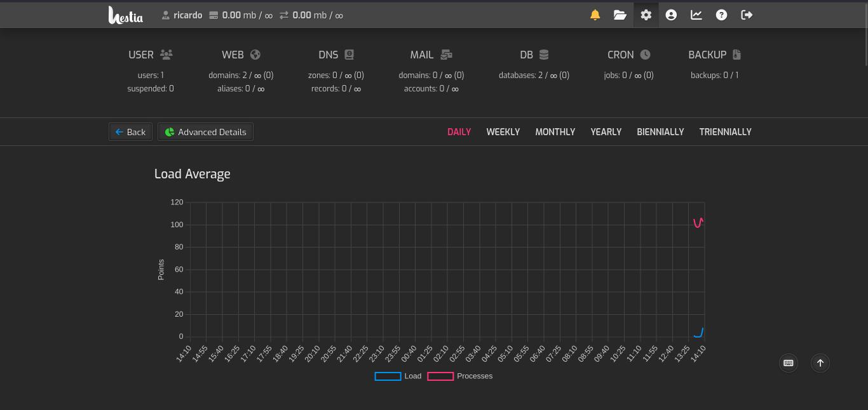
Task: Click the scroll-to-top arrow button
Action: (x=820, y=363)
